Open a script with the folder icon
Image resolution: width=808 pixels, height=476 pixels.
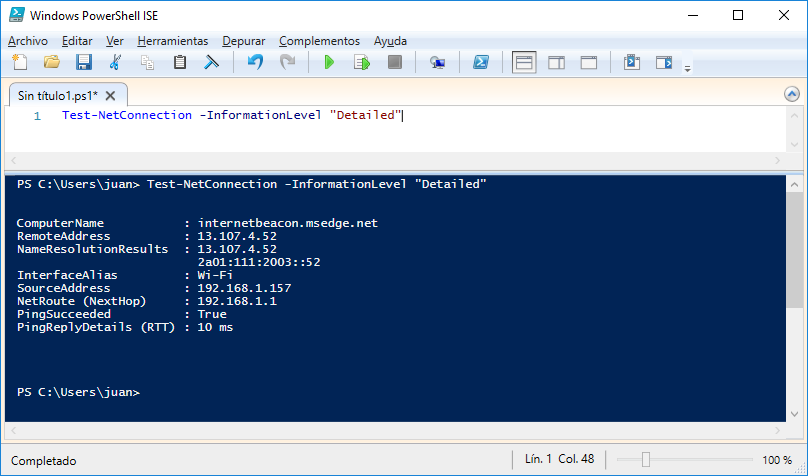tap(52, 62)
